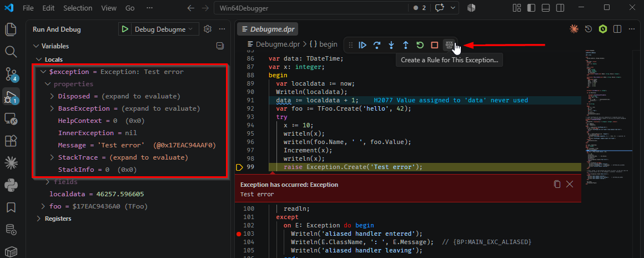Viewport: 644px width, 258px height.
Task: Expand the foo variable
Action: tap(43, 206)
